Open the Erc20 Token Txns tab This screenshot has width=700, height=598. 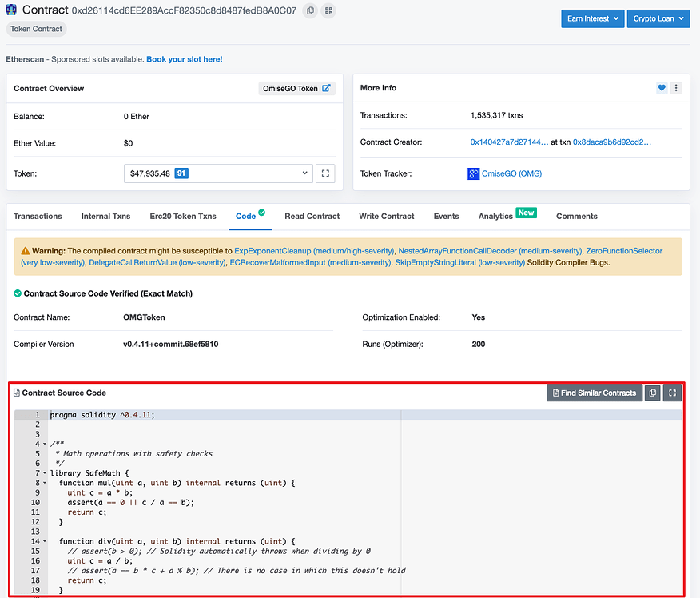tap(182, 216)
